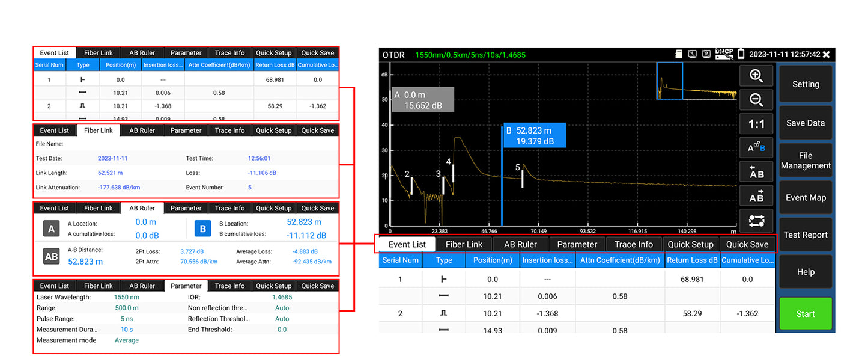Viewport: 868px width, 356px height.
Task: Click the zoom out magnifier icon
Action: click(756, 100)
